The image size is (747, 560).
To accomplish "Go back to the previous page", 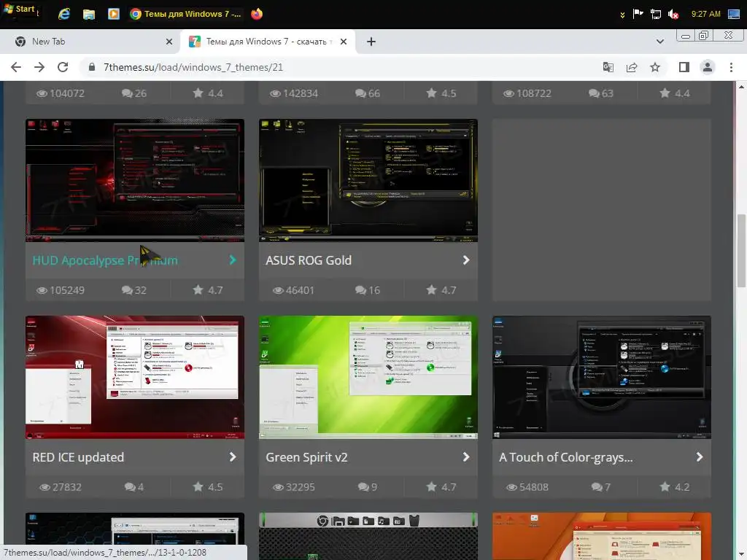I will pos(16,67).
